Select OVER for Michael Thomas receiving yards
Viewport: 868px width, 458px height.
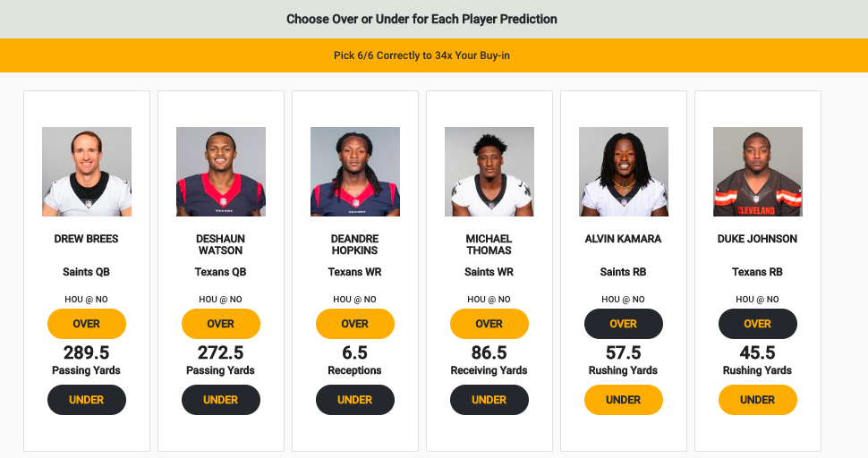(x=489, y=324)
